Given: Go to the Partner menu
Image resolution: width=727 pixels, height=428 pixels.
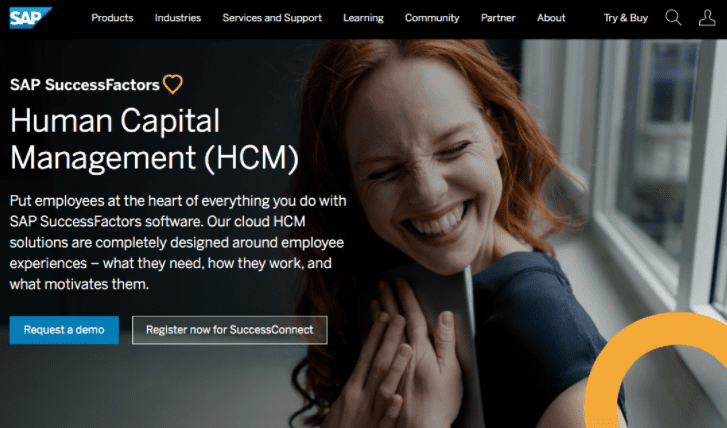Looking at the screenshot, I should pos(498,18).
